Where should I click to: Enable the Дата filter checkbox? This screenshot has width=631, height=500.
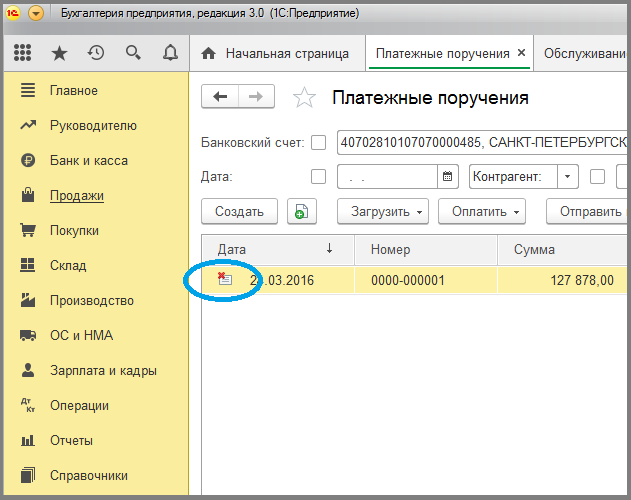pos(318,176)
